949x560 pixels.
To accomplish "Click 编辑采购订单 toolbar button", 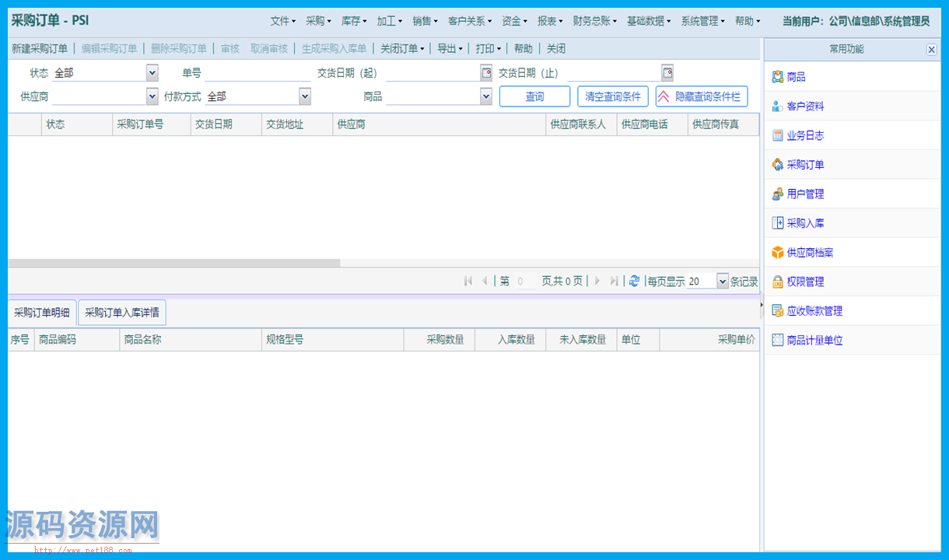I will tap(110, 49).
